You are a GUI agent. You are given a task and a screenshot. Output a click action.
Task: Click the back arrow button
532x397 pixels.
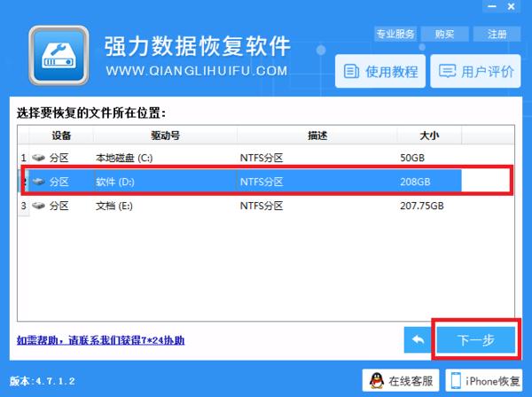(418, 339)
